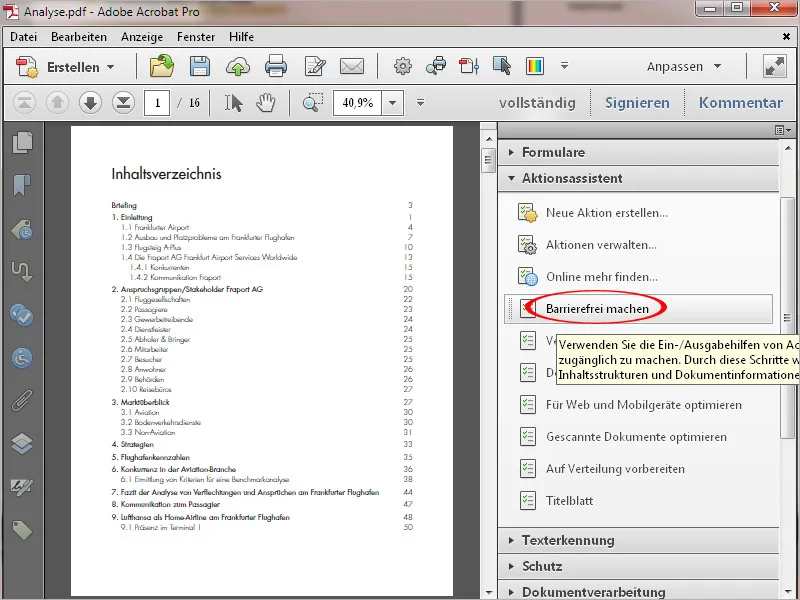Open bookmarks sidebar panel

22,186
